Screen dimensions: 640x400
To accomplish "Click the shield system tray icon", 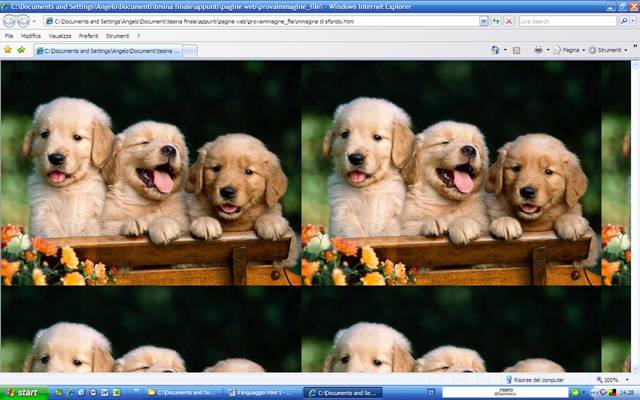I will point(603,393).
